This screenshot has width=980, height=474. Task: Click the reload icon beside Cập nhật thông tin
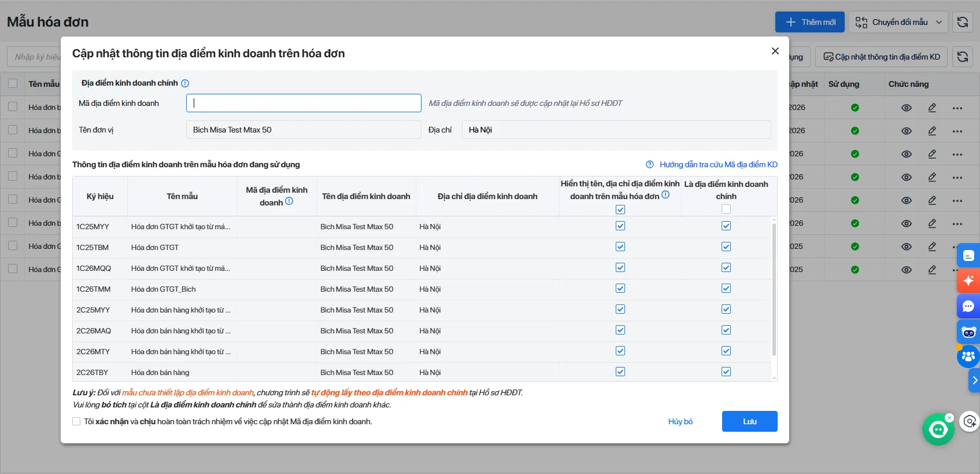[963, 57]
